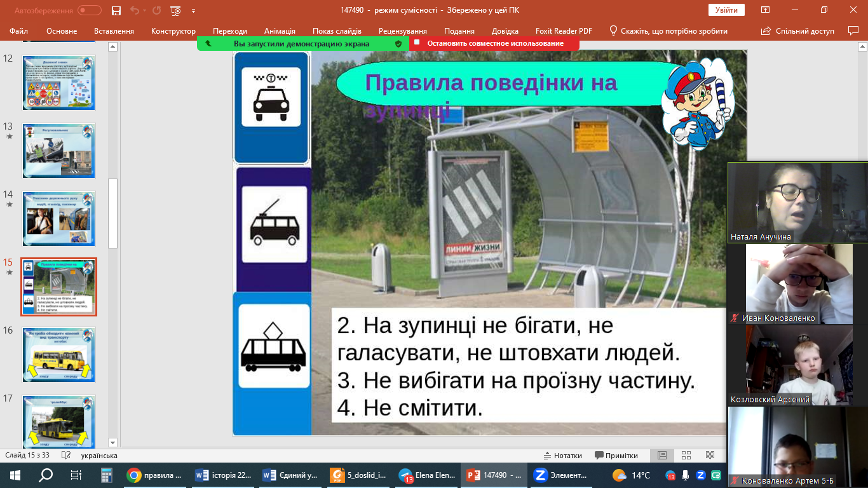Open the Windows Start menu
868x488 pixels.
15,475
